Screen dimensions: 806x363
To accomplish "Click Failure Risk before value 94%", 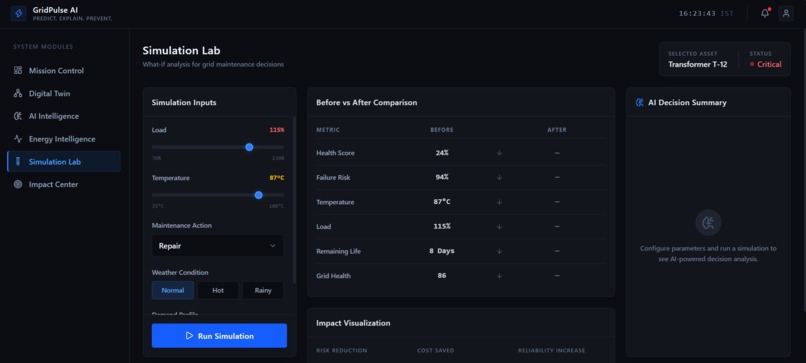I will [442, 177].
